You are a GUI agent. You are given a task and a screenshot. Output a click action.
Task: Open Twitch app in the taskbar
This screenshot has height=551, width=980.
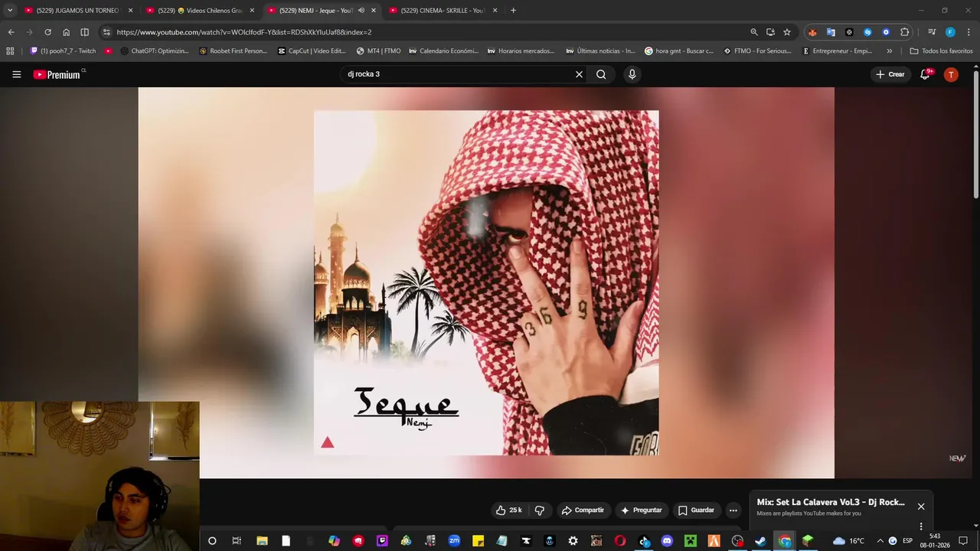pyautogui.click(x=382, y=541)
